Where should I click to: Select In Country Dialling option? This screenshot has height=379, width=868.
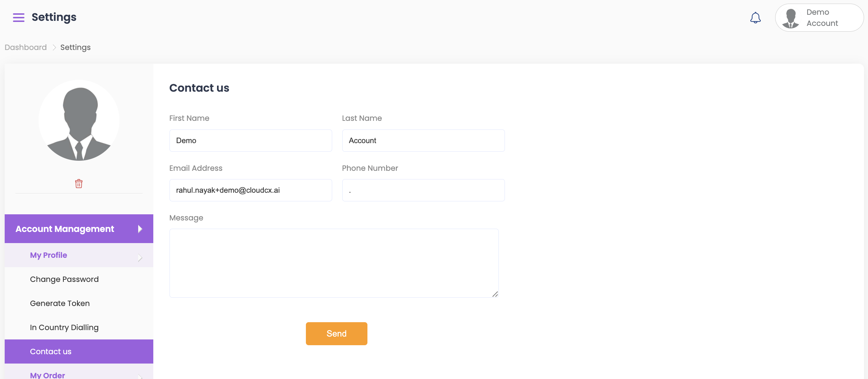click(64, 328)
